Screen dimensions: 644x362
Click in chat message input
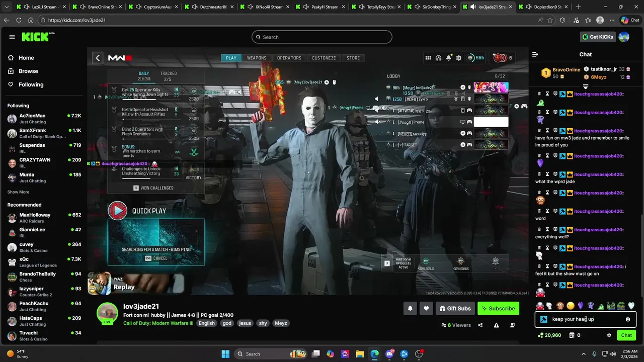click(x=586, y=319)
